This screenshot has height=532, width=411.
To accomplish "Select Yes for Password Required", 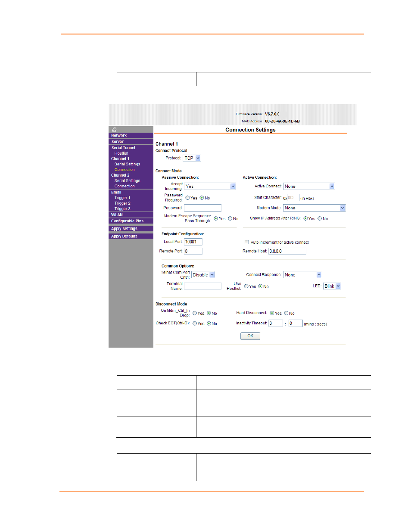I will click(188, 198).
